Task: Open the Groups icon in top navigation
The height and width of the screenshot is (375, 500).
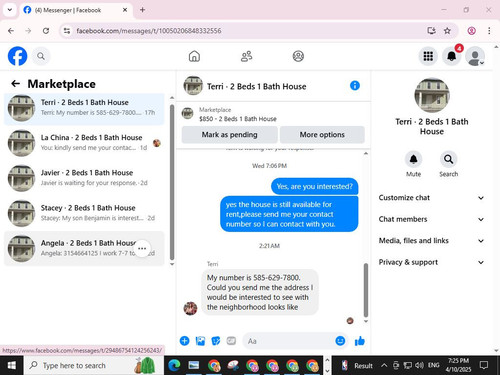Action: point(298,56)
